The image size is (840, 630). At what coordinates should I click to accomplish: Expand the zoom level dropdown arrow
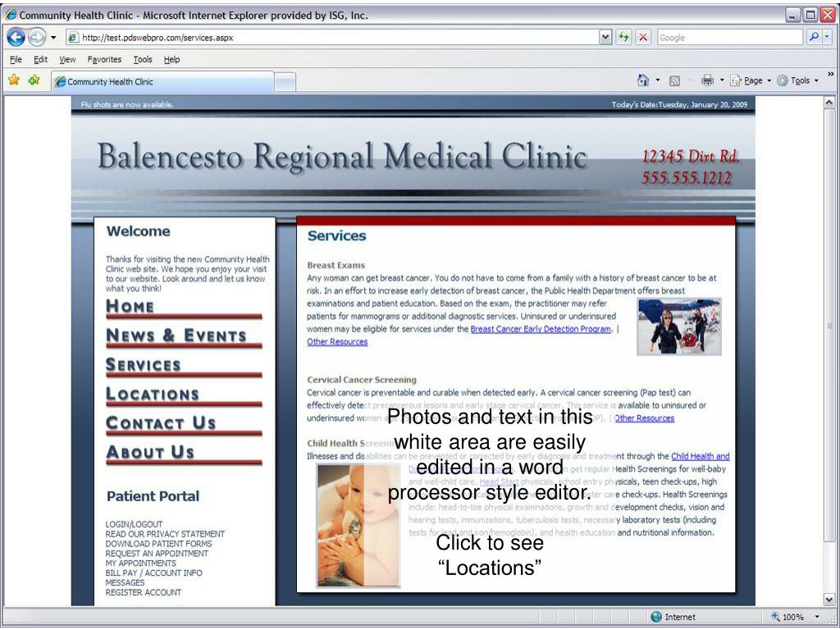[816, 617]
